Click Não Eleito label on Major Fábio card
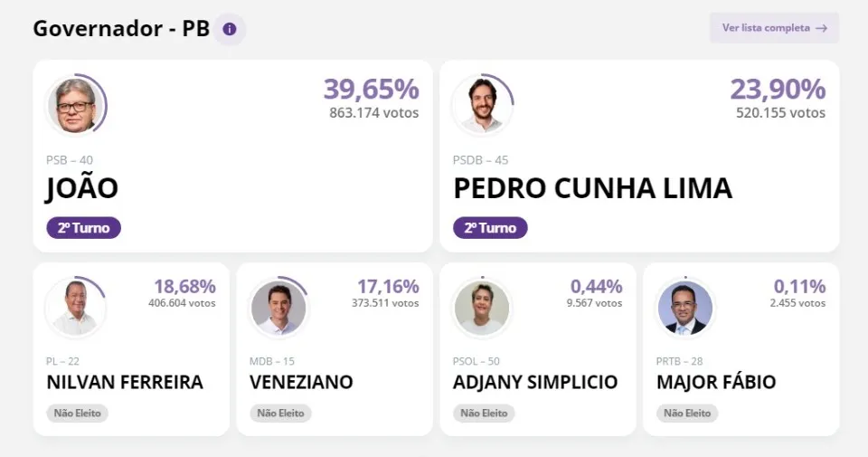The height and width of the screenshot is (457, 868). (x=687, y=414)
